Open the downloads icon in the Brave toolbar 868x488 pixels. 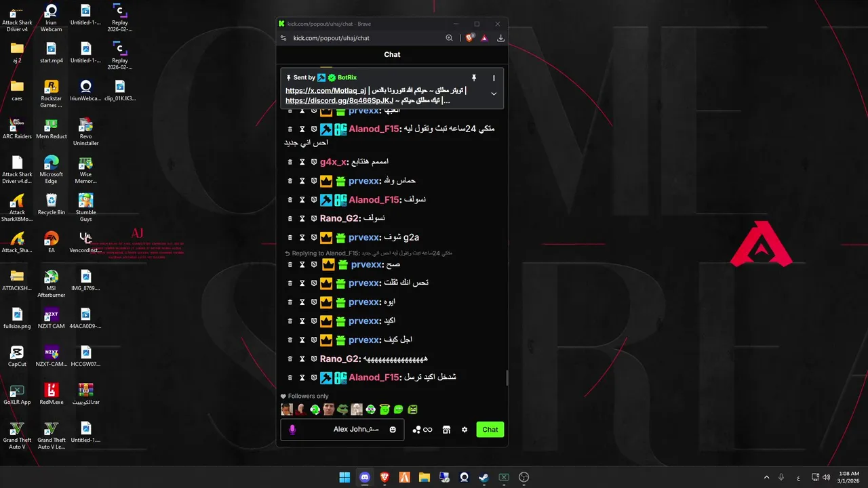[500, 38]
